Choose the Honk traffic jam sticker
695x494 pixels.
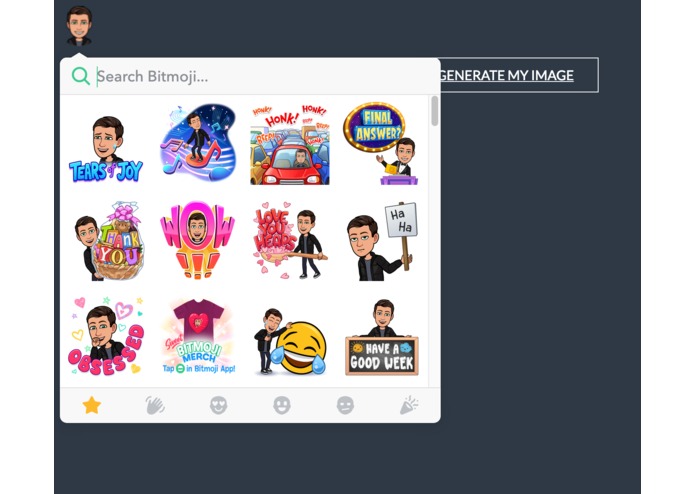290,144
